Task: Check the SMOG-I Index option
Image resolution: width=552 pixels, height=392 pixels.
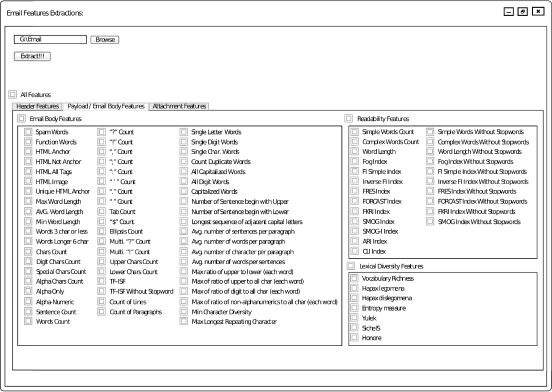Action: pos(355,231)
